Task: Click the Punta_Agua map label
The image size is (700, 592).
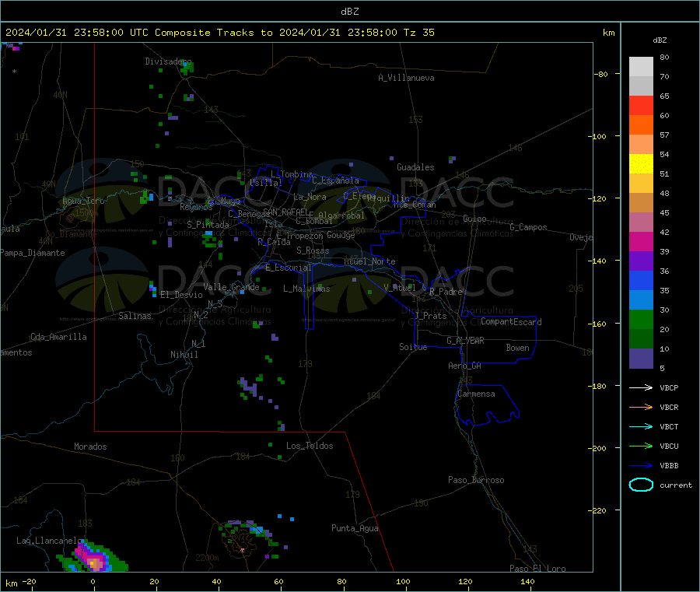Action: click(355, 528)
